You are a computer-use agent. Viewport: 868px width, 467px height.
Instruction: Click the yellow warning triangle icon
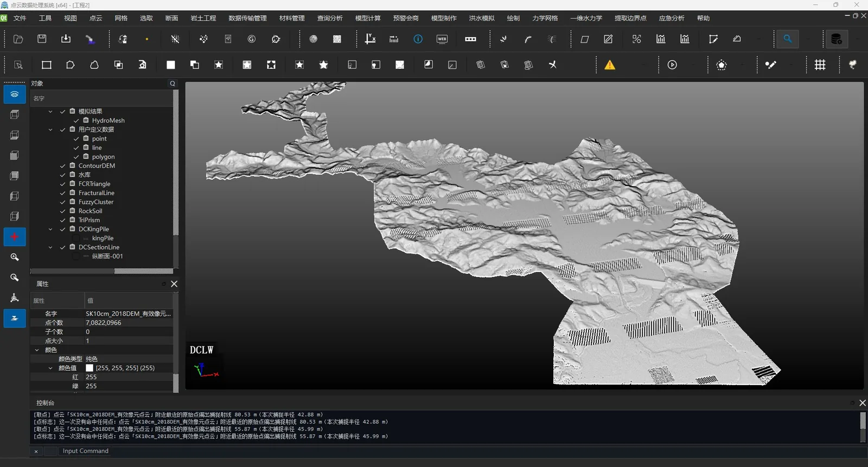(x=610, y=65)
